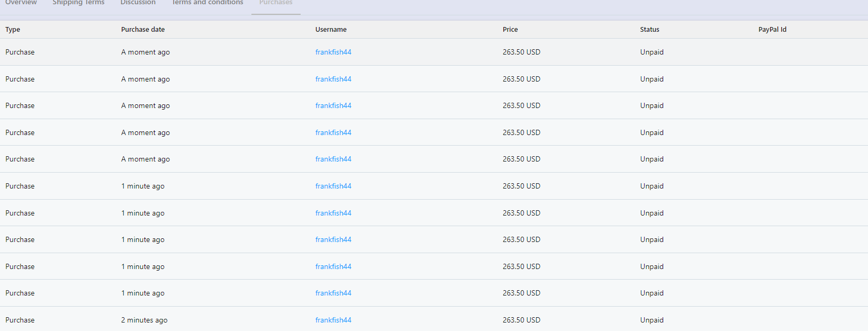The height and width of the screenshot is (331, 868).
Task: Click Unpaid status in the topmost table row
Action: click(x=652, y=52)
